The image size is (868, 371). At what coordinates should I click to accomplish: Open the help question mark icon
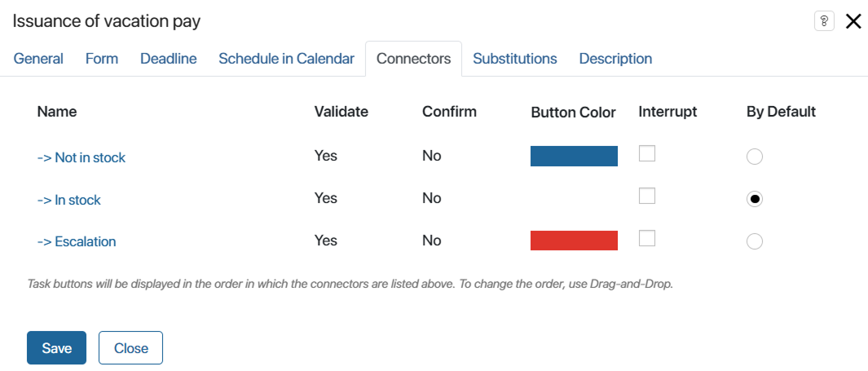(x=824, y=21)
